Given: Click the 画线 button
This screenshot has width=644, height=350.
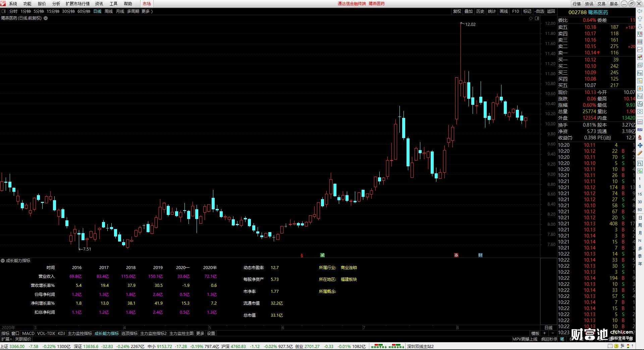Looking at the screenshot, I should pos(504,11).
